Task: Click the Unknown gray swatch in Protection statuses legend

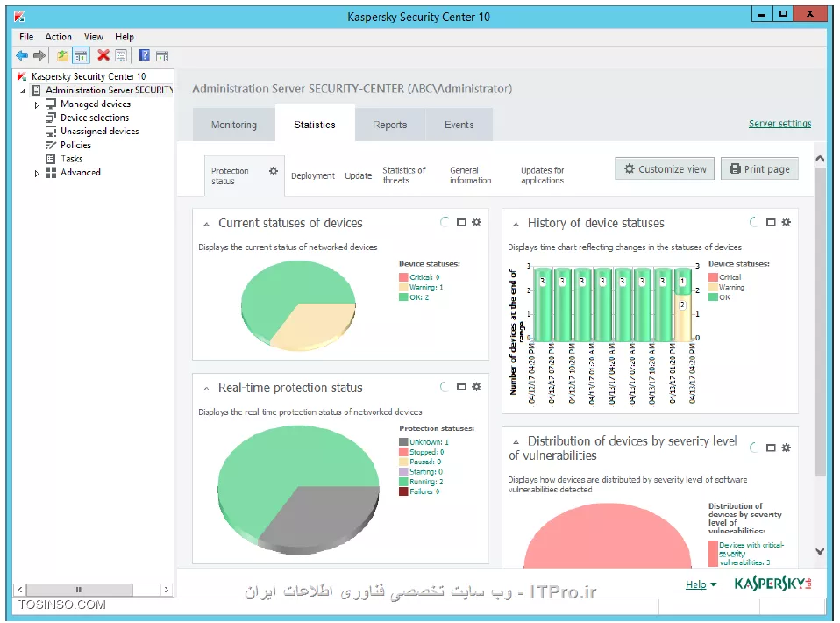Action: pos(403,441)
